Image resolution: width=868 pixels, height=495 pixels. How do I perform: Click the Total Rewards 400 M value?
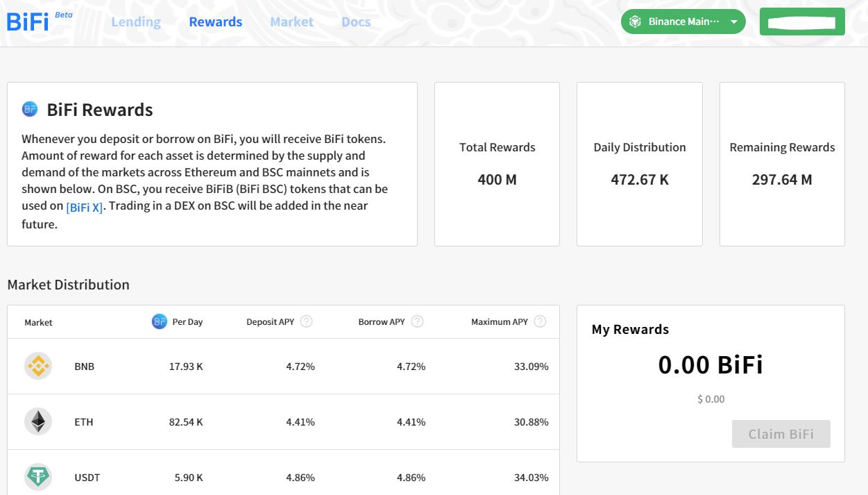point(497,179)
